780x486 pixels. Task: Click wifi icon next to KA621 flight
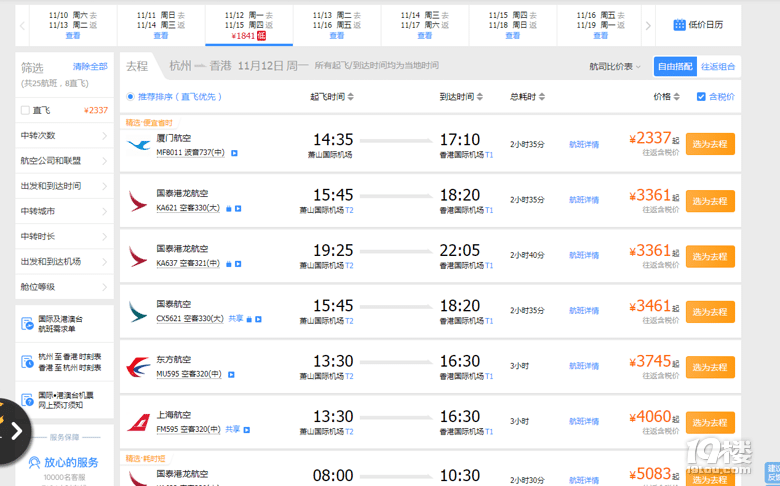click(229, 208)
